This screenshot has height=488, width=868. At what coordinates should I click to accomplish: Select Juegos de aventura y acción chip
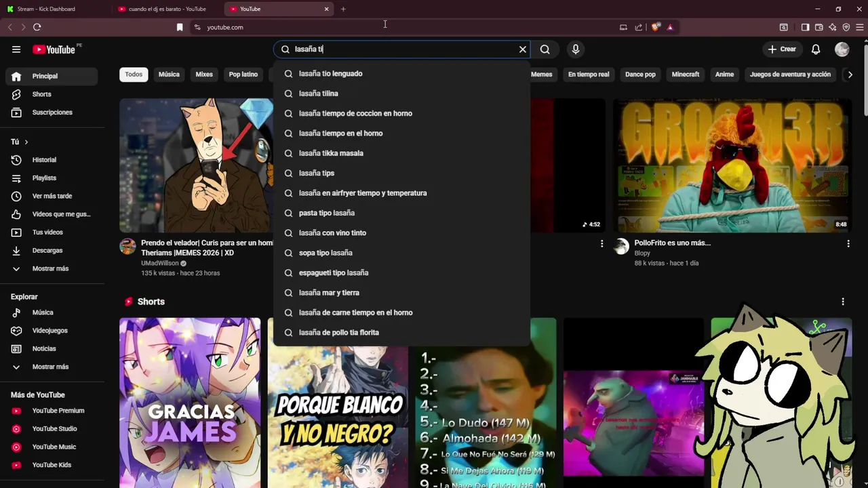point(790,75)
